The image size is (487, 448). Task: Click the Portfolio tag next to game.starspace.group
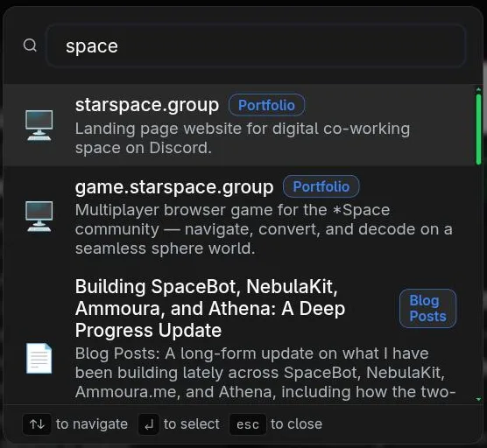point(321,186)
